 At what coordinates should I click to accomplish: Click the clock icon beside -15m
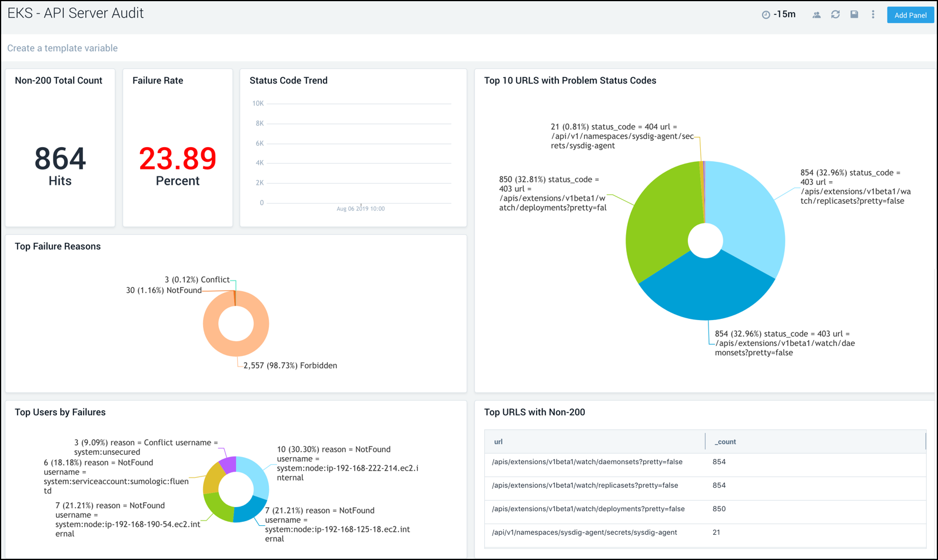tap(766, 15)
